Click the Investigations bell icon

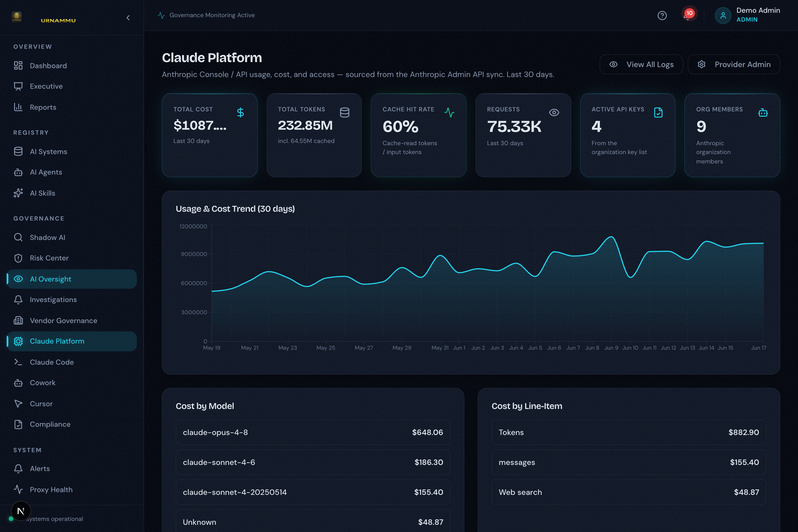point(18,300)
